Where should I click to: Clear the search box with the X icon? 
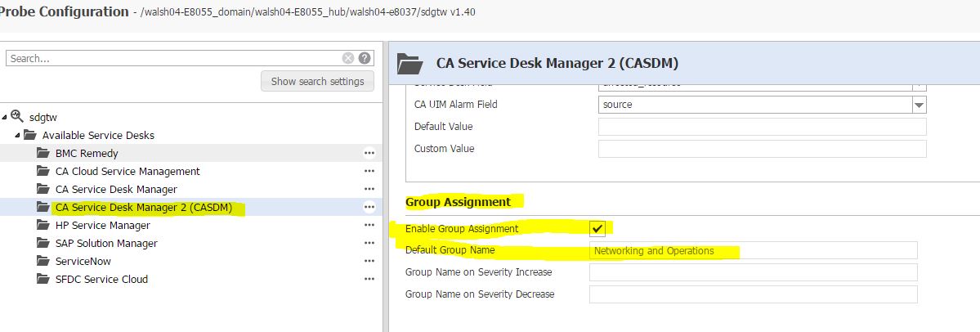(x=348, y=58)
